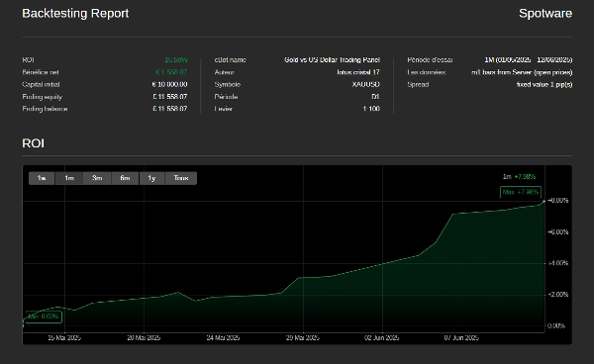Click the Min 0.00% chart label
594x364 pixels.
(44, 317)
